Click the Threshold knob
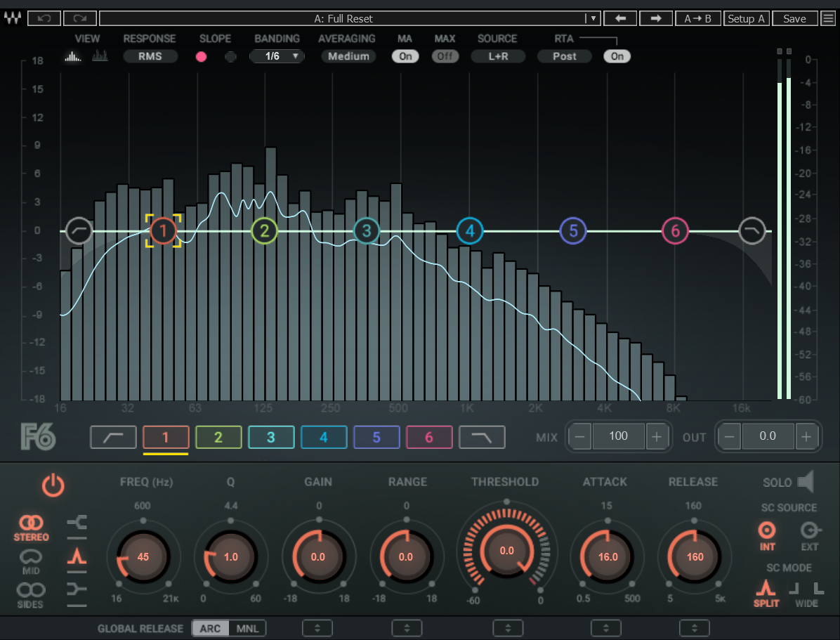This screenshot has height=640, width=840. tap(507, 551)
